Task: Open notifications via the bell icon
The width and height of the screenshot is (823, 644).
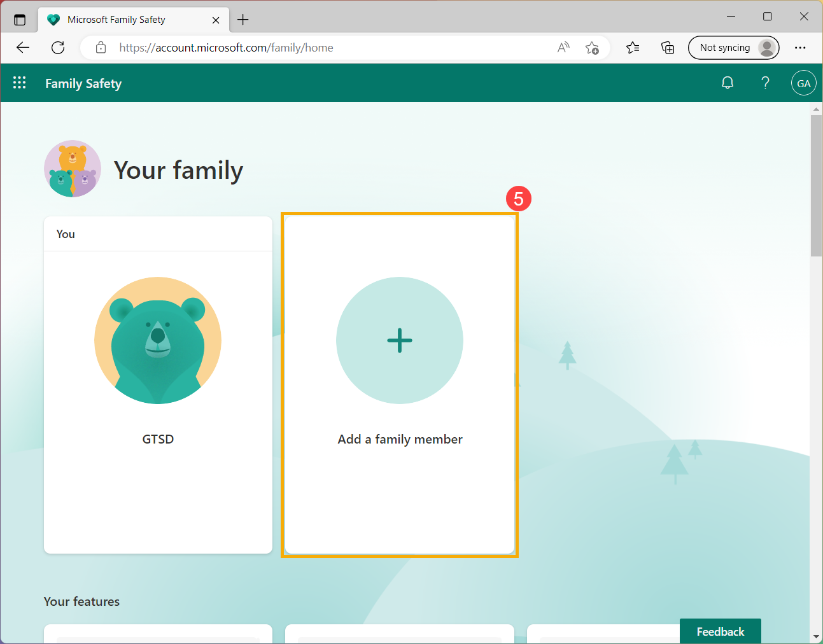Action: tap(728, 83)
